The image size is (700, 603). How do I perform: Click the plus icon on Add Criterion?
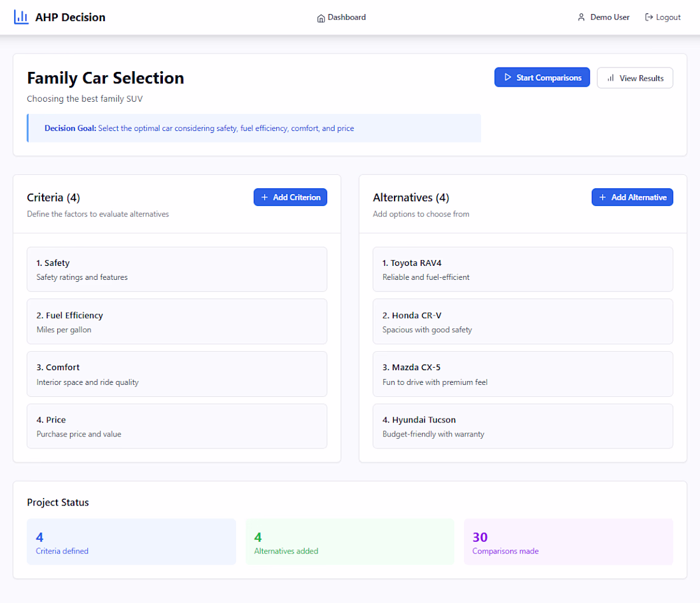tap(265, 197)
